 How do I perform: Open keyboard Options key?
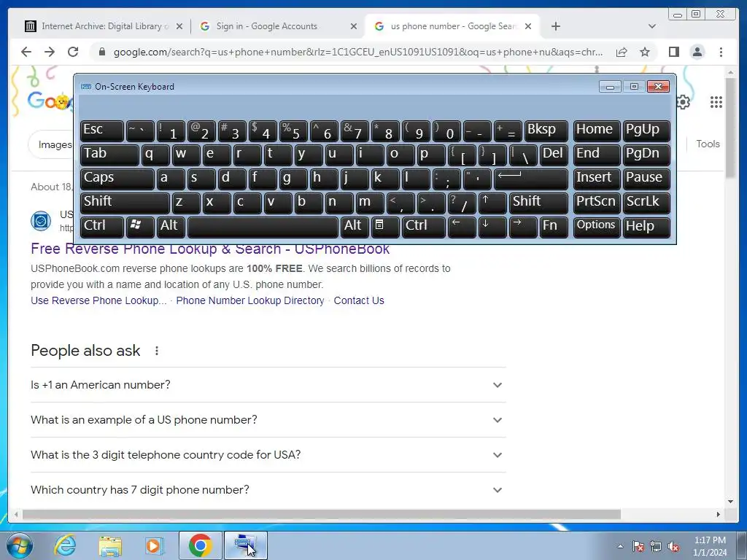[597, 227]
